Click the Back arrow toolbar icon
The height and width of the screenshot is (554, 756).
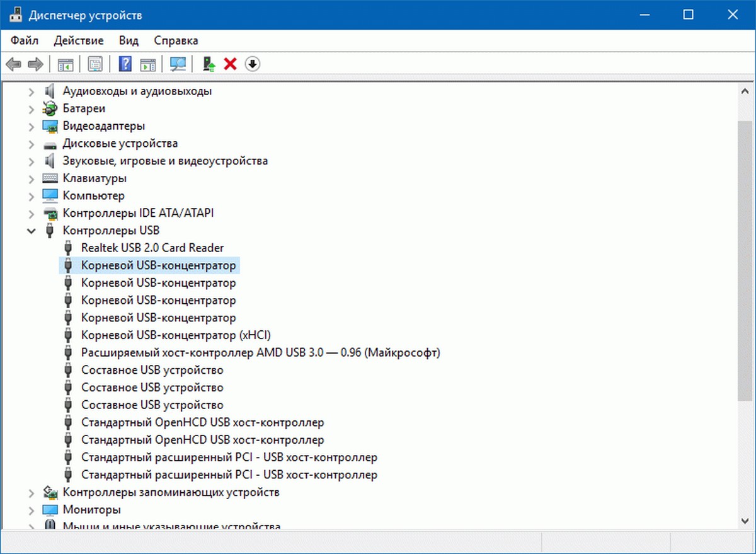(x=14, y=64)
